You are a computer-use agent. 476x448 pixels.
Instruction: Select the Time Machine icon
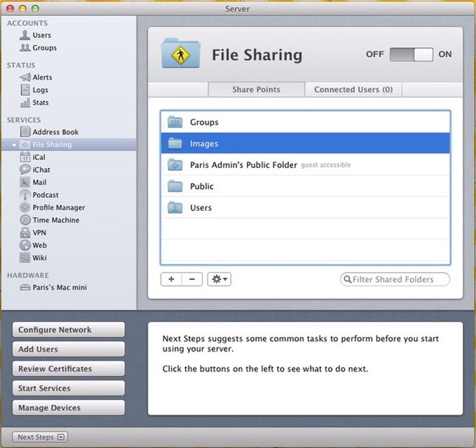(25, 220)
